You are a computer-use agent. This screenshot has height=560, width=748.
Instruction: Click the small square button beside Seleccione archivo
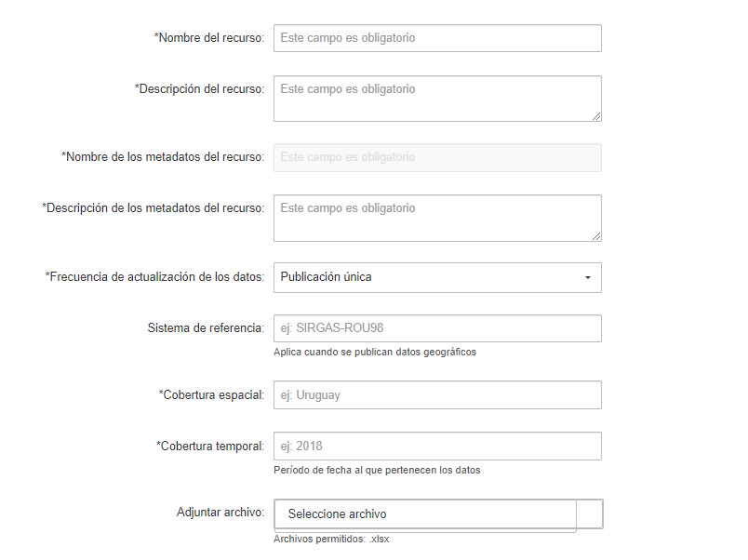[590, 514]
